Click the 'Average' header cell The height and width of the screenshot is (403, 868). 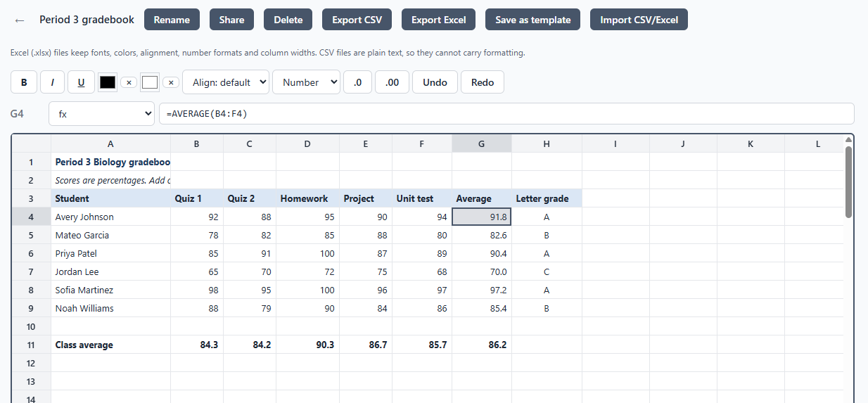[482, 198]
